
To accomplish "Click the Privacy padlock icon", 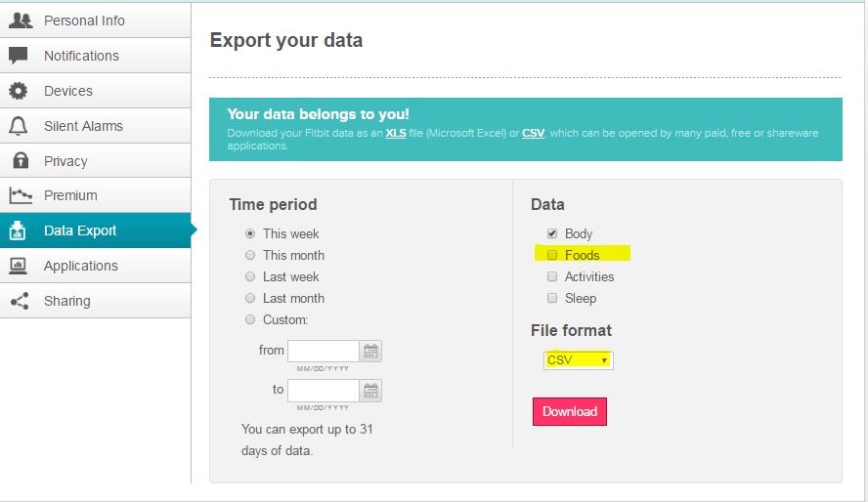I will tap(20, 161).
